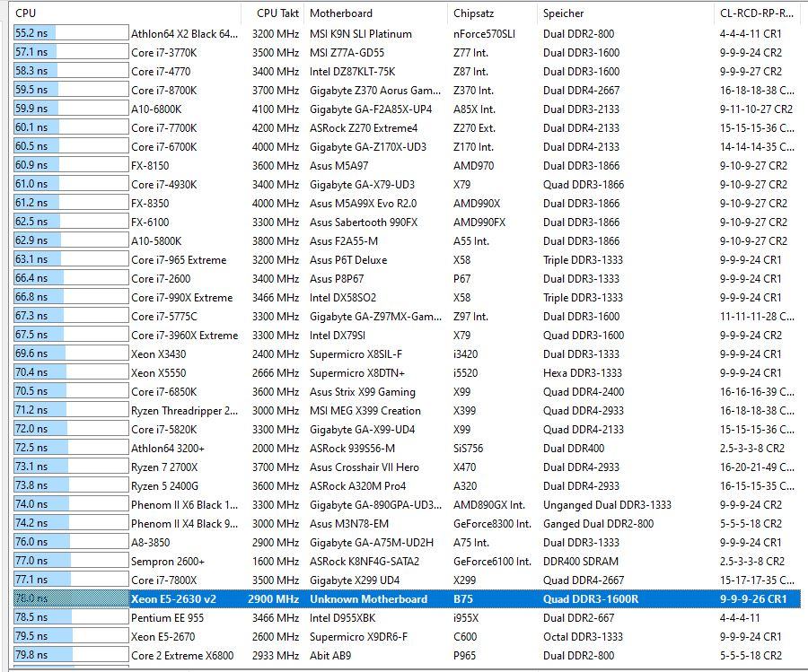Select the Pentium EE 955 entry
This screenshot has width=808, height=672.
(x=168, y=618)
